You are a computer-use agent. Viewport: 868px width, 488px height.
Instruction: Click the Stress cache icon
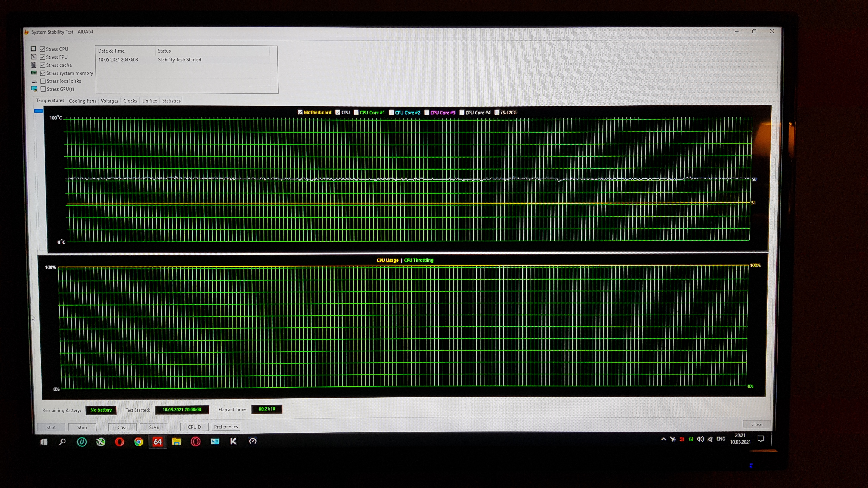point(34,65)
